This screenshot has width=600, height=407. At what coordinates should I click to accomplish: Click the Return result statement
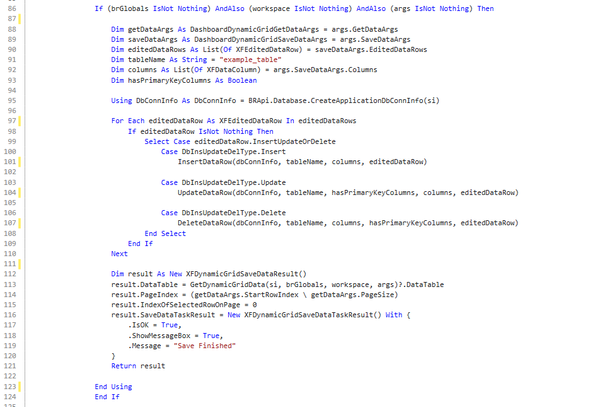pyautogui.click(x=139, y=365)
